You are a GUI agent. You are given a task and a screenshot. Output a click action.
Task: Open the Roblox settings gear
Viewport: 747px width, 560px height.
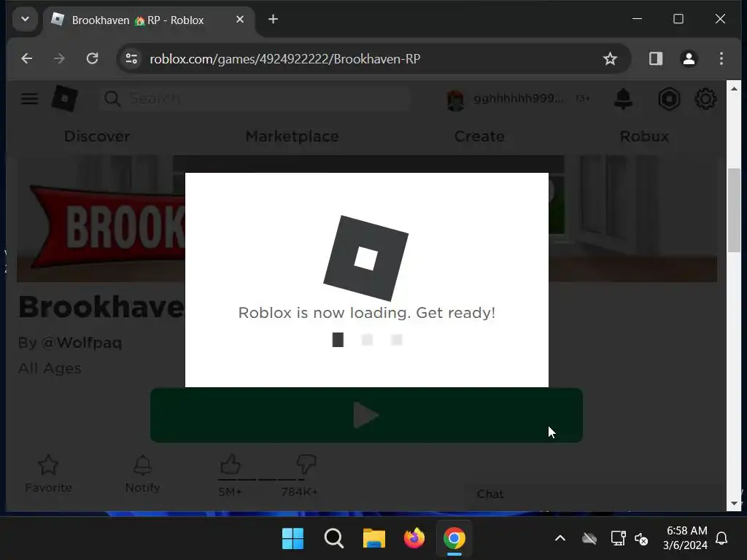(x=705, y=98)
